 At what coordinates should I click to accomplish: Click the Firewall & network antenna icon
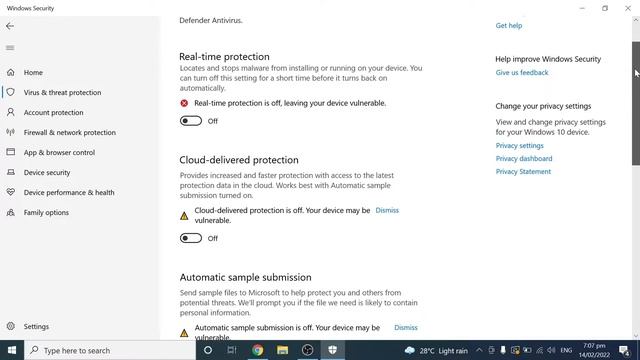[x=11, y=132]
